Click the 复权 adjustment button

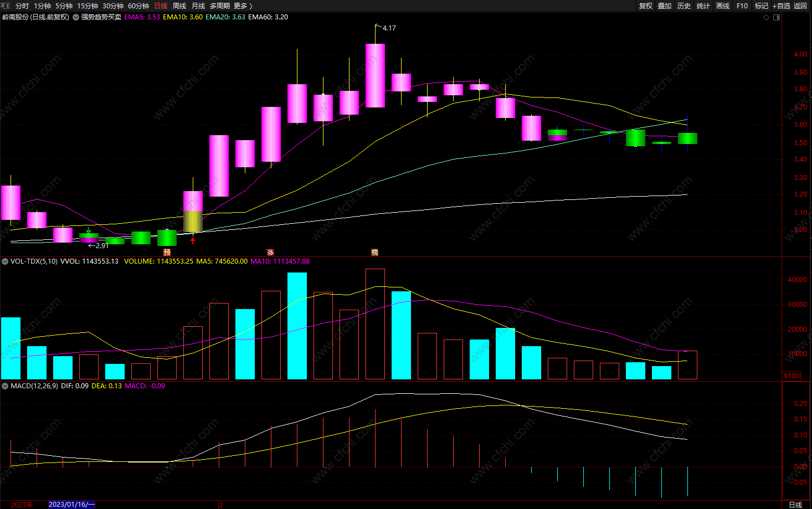(x=646, y=6)
